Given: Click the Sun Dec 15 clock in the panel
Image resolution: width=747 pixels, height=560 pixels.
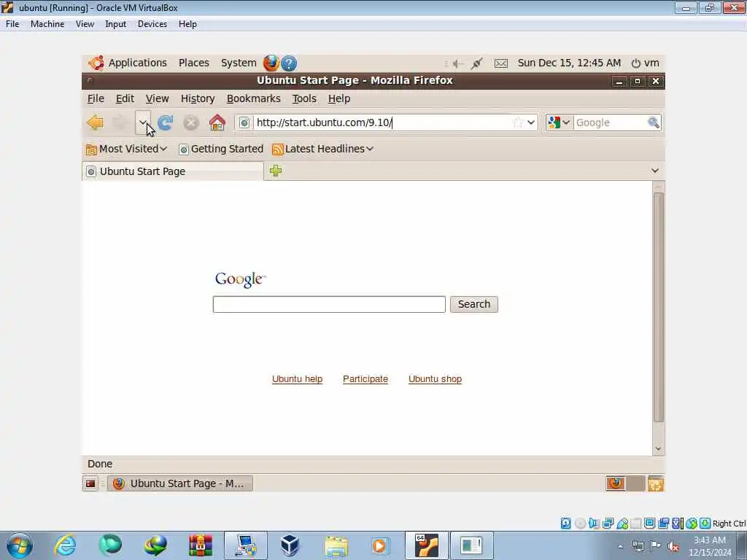Looking at the screenshot, I should pos(569,63).
